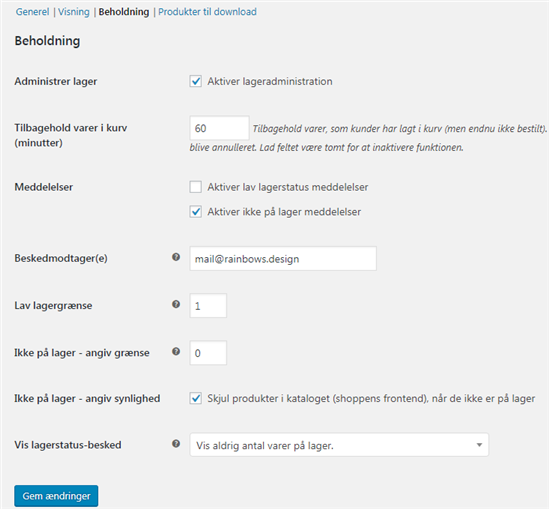Enable Aktiver lav lagerstatus meddelelser
The image size is (549, 509).
[196, 187]
